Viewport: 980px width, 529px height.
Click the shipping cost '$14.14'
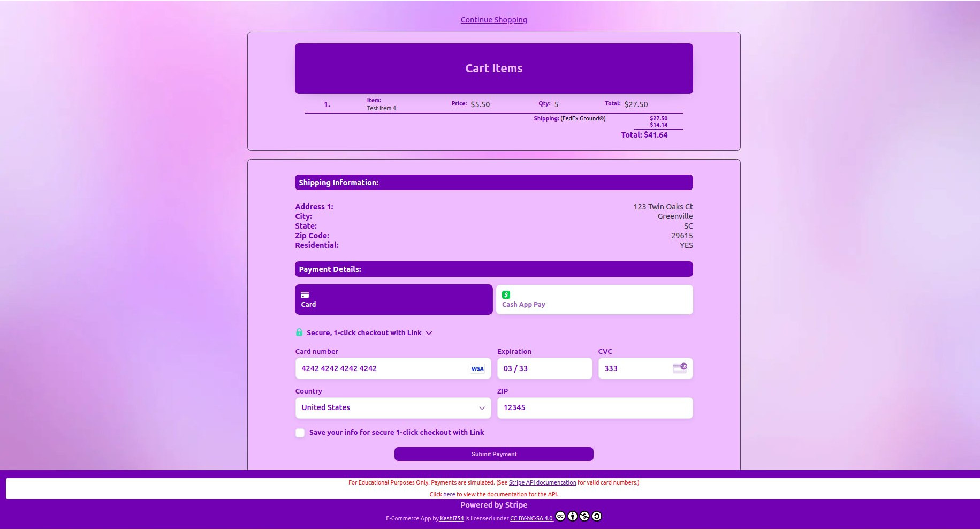[x=658, y=125]
